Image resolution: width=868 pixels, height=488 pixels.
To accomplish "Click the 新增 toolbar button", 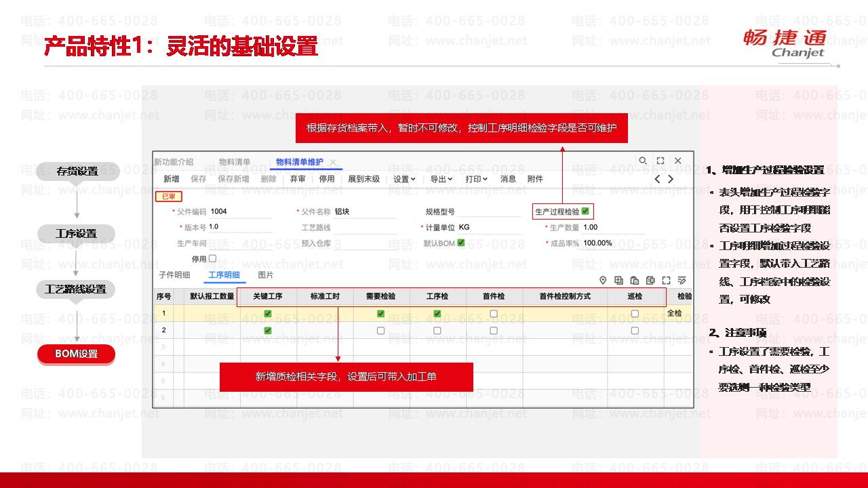I will [x=172, y=179].
